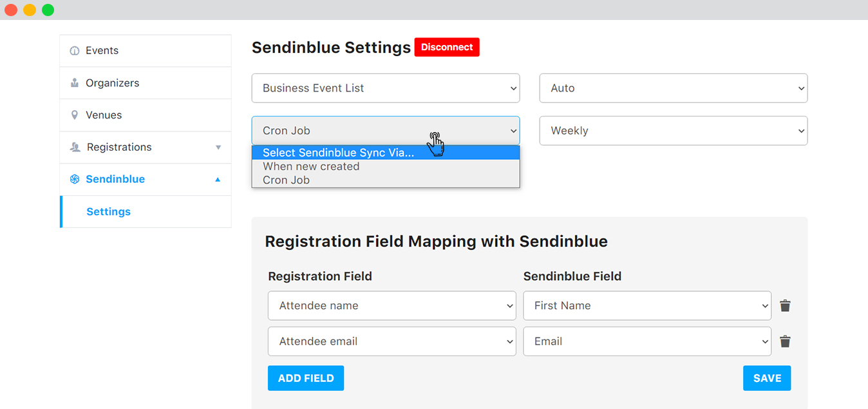Choose the 'When new created' option
Screen dimensions: 868x409
pos(386,166)
